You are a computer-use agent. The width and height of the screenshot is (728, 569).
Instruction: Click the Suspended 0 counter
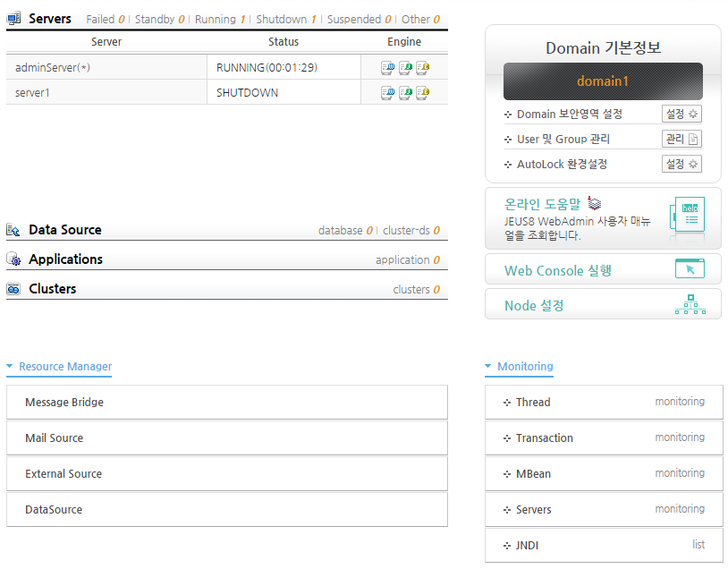(x=360, y=20)
